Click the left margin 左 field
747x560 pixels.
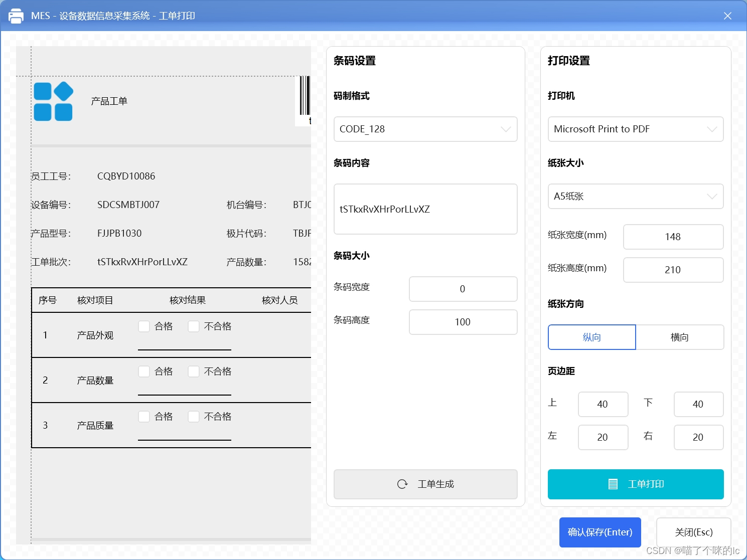coord(603,438)
